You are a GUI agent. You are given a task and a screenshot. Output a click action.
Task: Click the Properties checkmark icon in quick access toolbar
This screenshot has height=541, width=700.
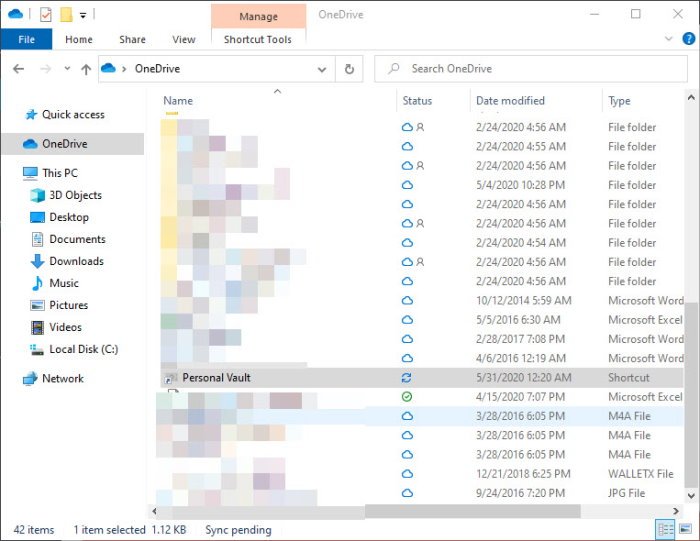[x=46, y=15]
